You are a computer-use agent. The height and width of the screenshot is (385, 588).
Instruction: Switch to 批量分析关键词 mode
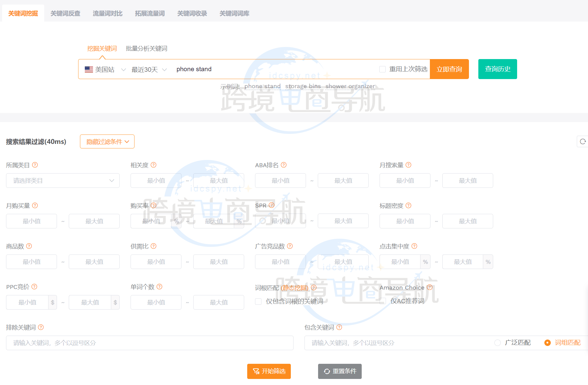click(x=147, y=48)
